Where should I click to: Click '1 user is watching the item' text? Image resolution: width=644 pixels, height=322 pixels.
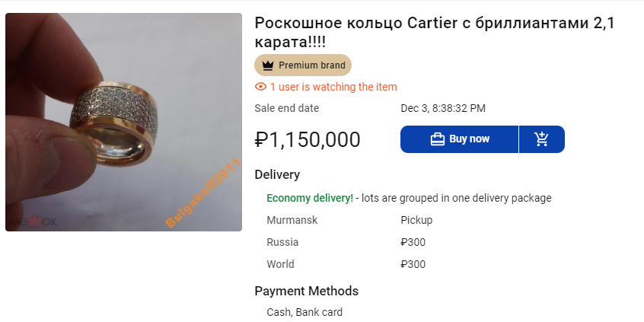(333, 87)
